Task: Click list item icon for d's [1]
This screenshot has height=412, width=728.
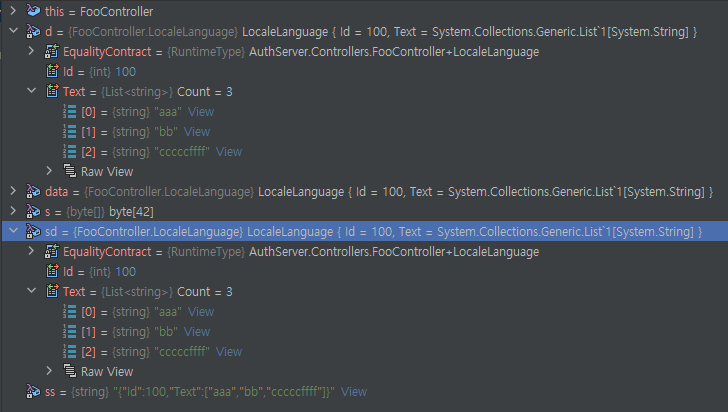Action: 69,131
